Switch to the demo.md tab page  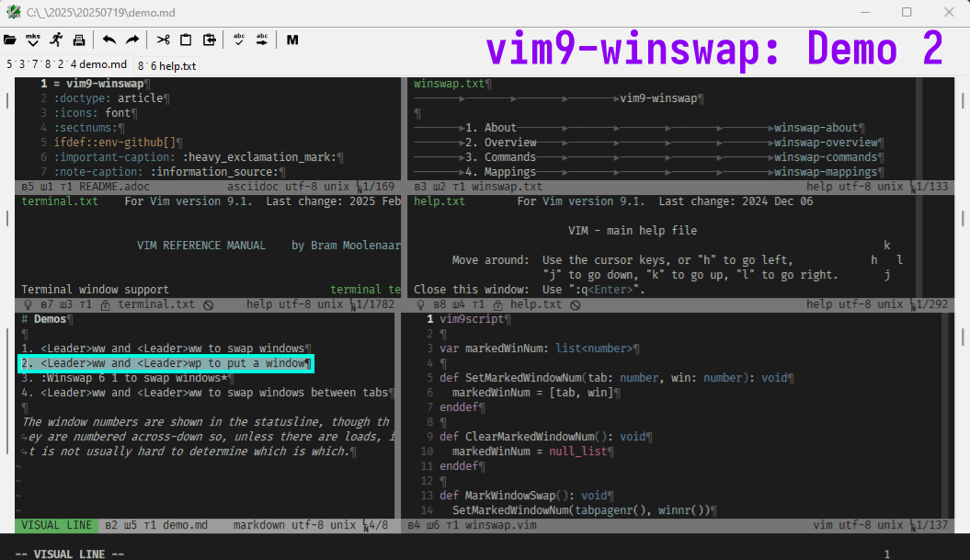coord(67,64)
